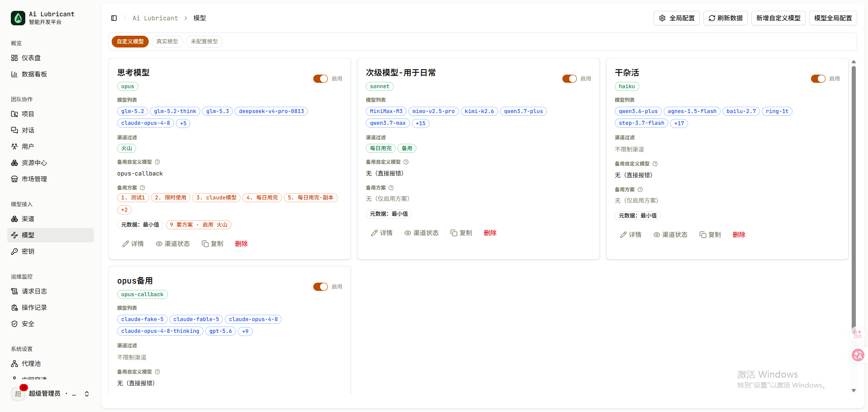Collapse the sidebar panel toggle icon
Image resolution: width=868 pixels, height=412 pixels.
[114, 18]
